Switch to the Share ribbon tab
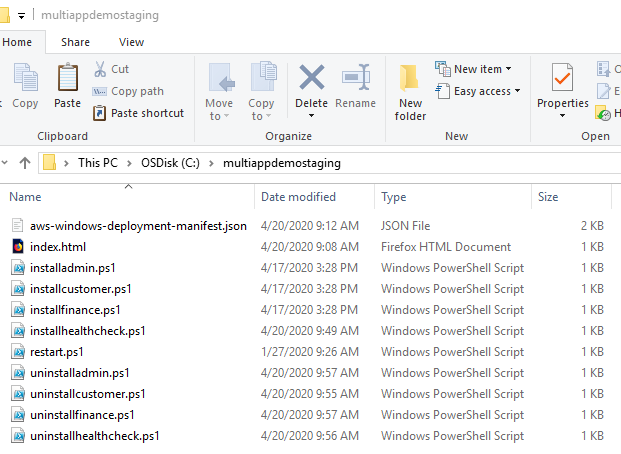 (75, 42)
